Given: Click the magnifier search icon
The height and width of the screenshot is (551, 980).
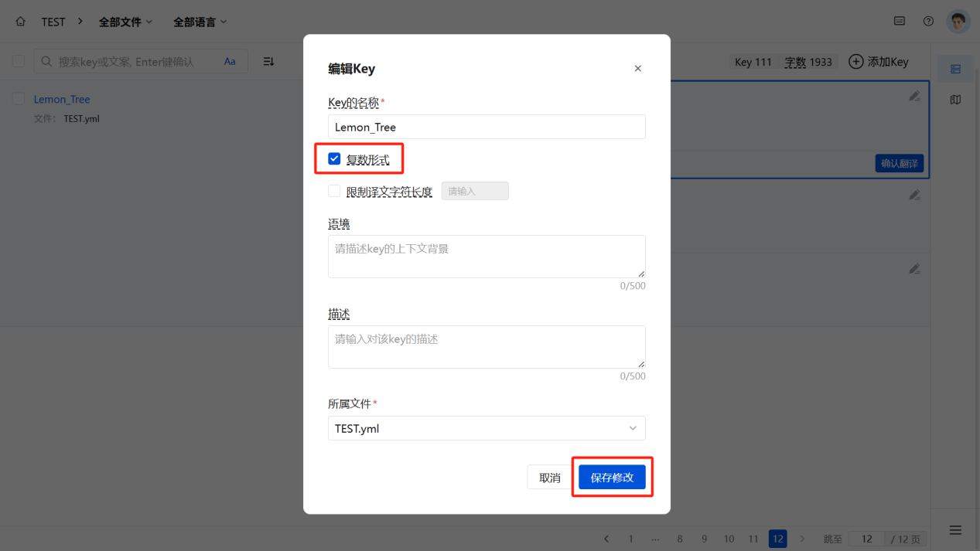Looking at the screenshot, I should [x=46, y=62].
